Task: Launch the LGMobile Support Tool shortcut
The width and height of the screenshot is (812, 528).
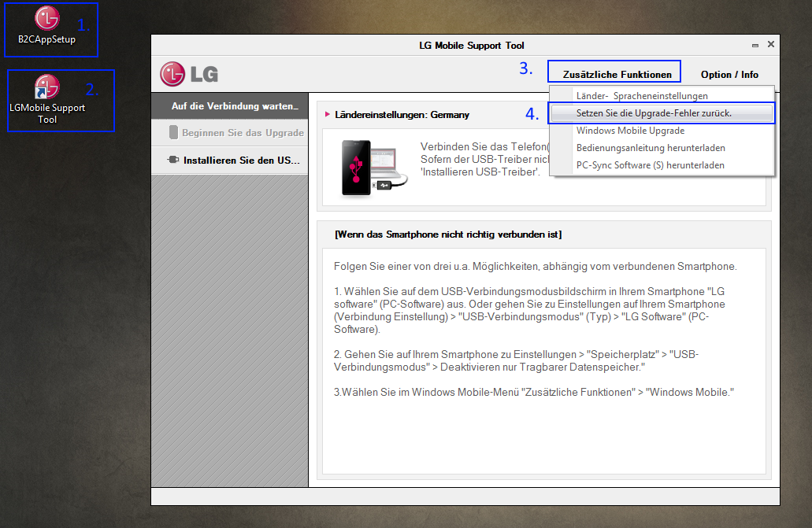Action: pos(47,99)
